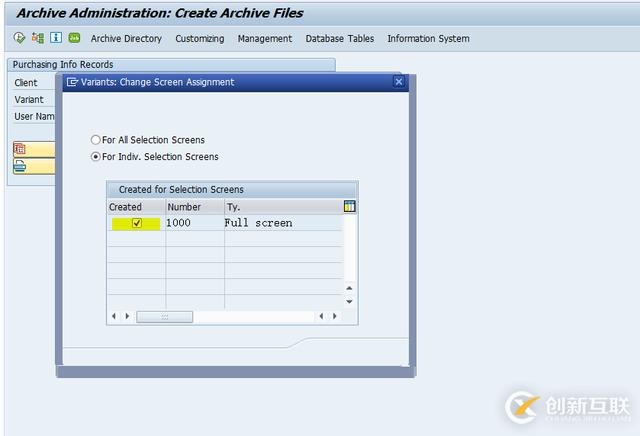The image size is (640, 436).
Task: Click the hierarchy icon in the toolbar
Action: [x=38, y=38]
